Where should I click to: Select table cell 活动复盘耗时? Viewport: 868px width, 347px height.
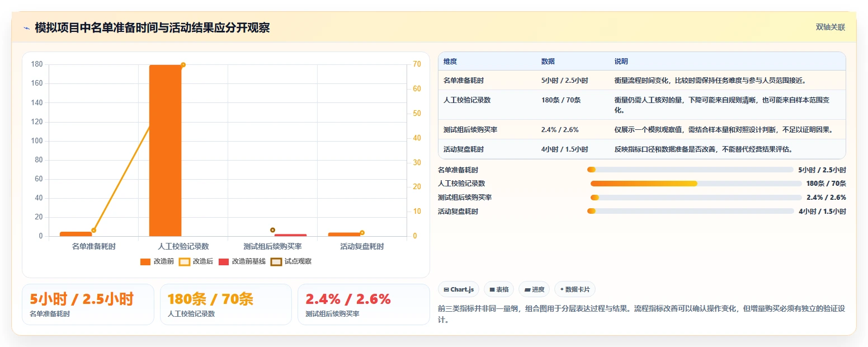pos(464,149)
